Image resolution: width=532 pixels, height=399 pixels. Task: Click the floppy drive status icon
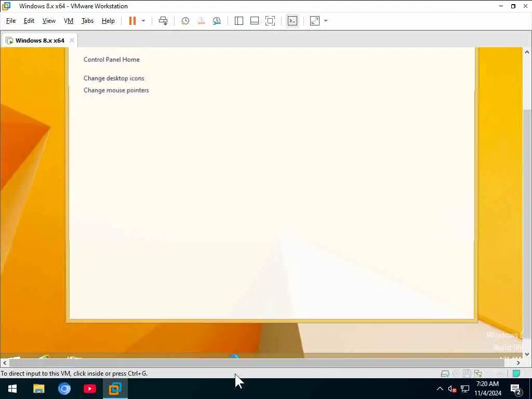coord(467,374)
